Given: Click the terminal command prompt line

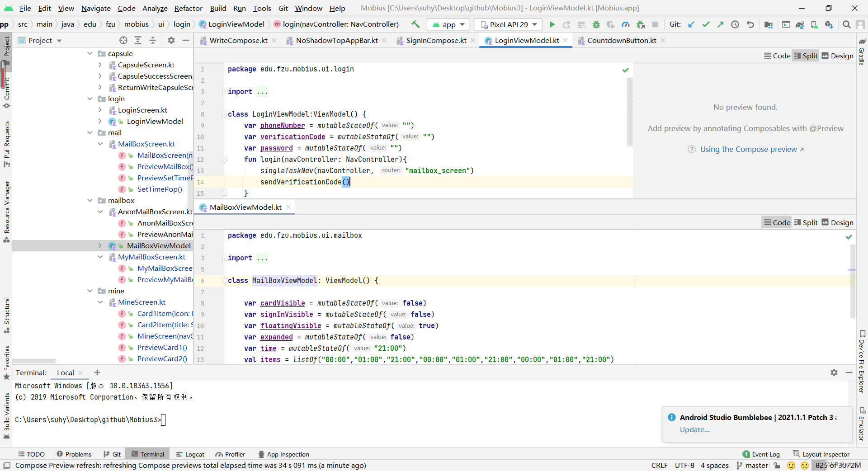Looking at the screenshot, I should (x=90, y=419).
